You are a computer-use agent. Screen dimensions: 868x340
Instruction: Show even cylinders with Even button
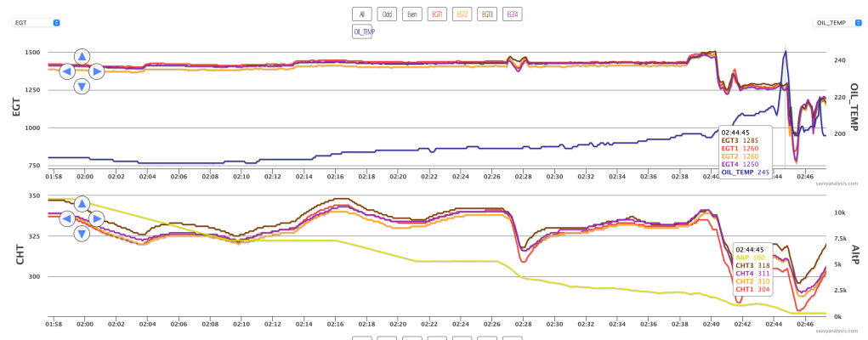tap(412, 14)
